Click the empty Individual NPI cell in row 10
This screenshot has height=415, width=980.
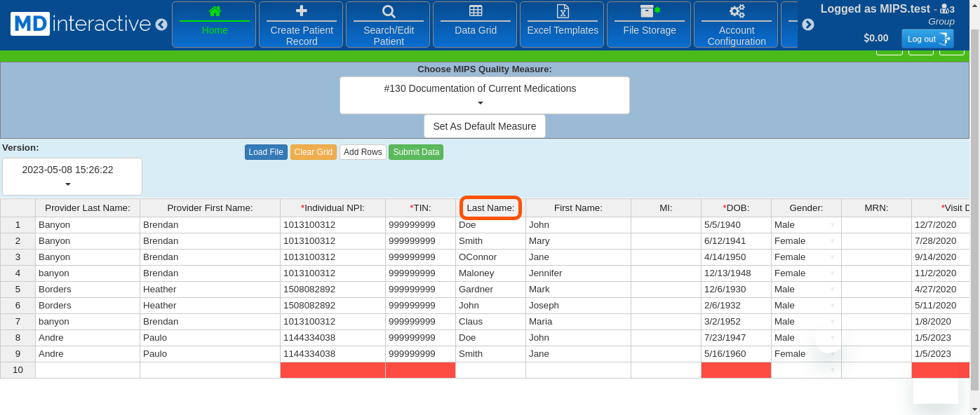point(333,370)
